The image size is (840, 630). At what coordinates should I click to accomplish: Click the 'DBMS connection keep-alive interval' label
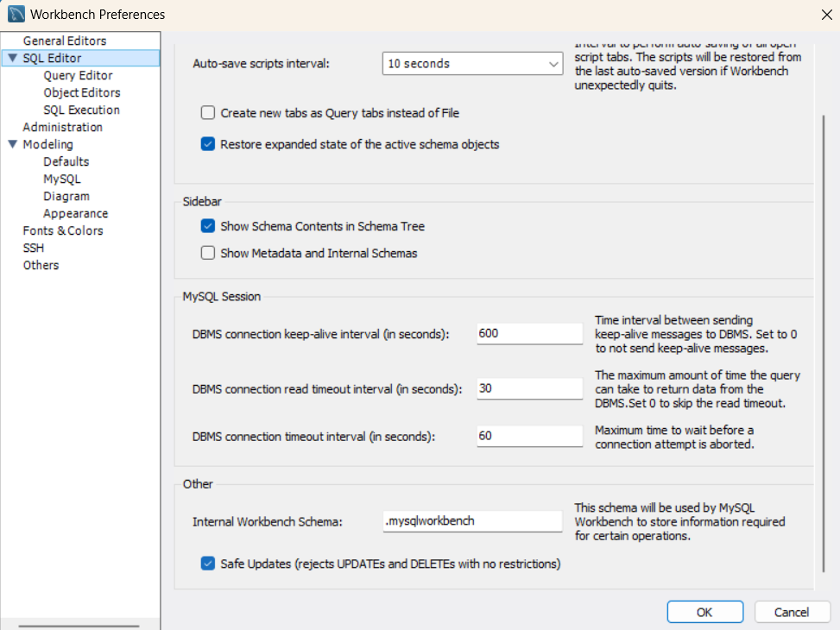tap(320, 334)
